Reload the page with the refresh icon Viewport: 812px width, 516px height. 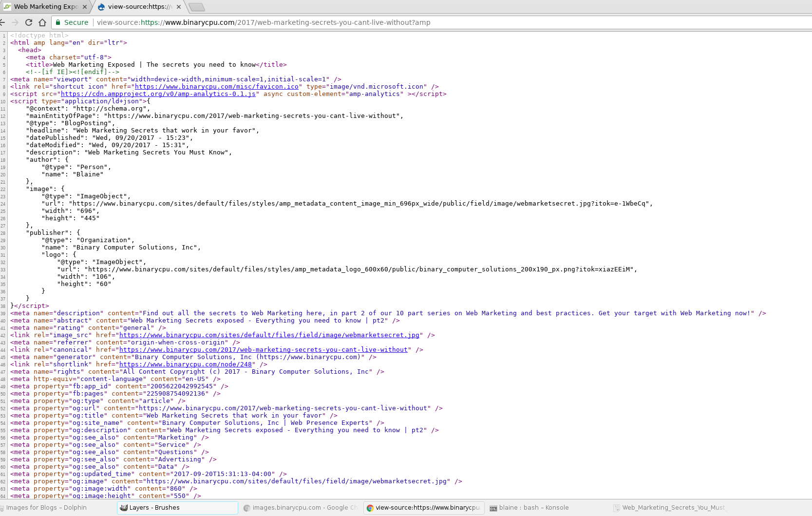[x=29, y=22]
